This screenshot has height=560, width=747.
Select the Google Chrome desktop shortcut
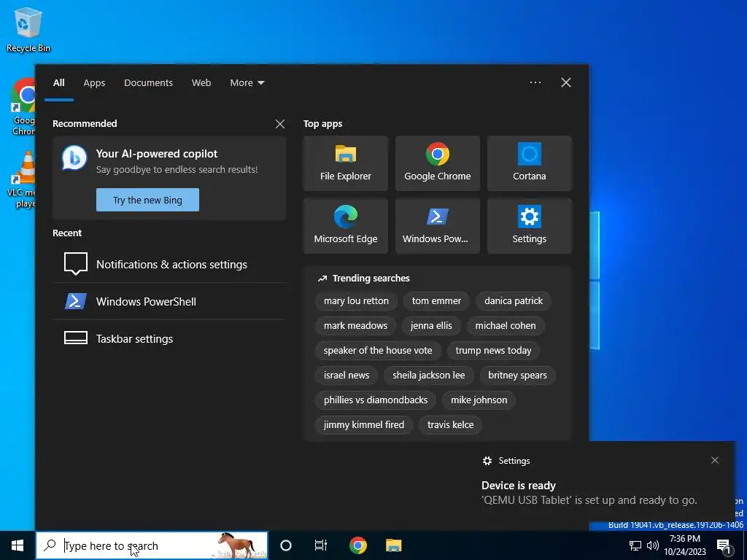[24, 106]
